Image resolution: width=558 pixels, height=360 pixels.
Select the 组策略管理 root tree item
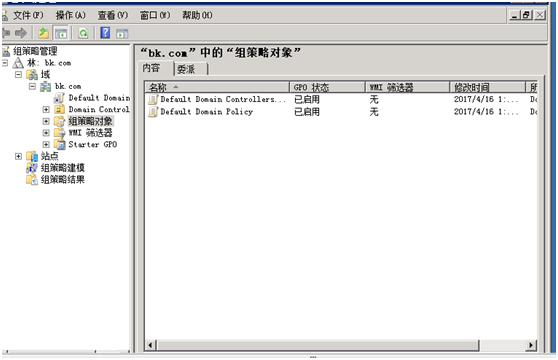click(x=35, y=52)
